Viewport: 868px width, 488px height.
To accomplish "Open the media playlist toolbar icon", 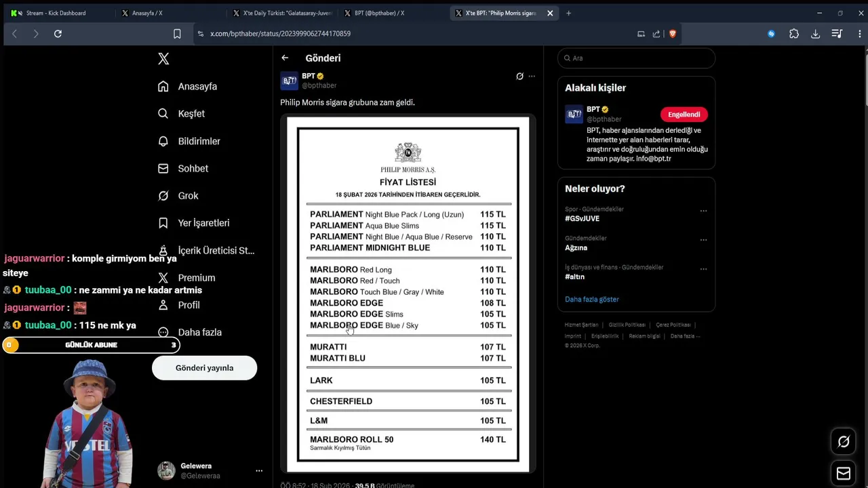I will pyautogui.click(x=837, y=34).
